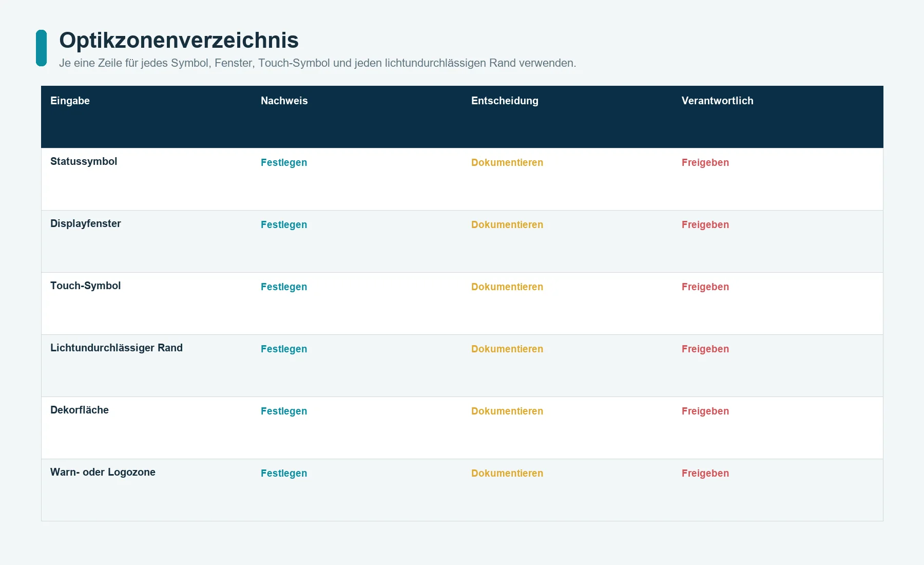Click Freigeben in the Warn- oder Logozone row
The image size is (924, 565).
pos(705,474)
